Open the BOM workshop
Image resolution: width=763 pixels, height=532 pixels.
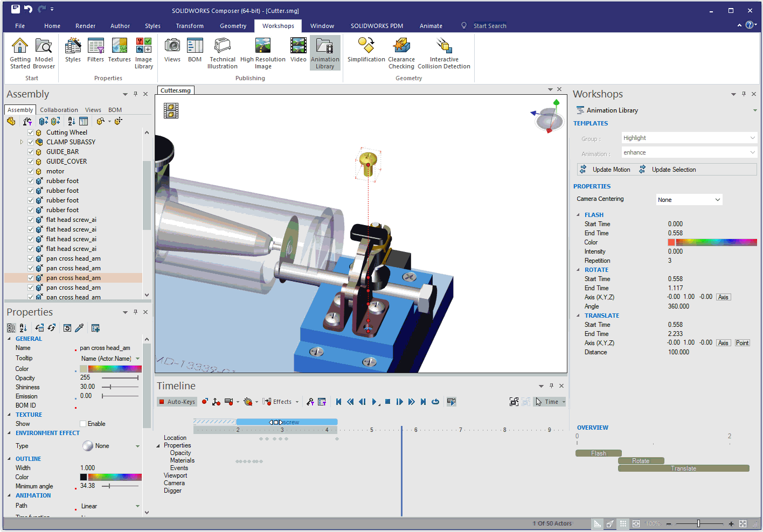tap(195, 51)
